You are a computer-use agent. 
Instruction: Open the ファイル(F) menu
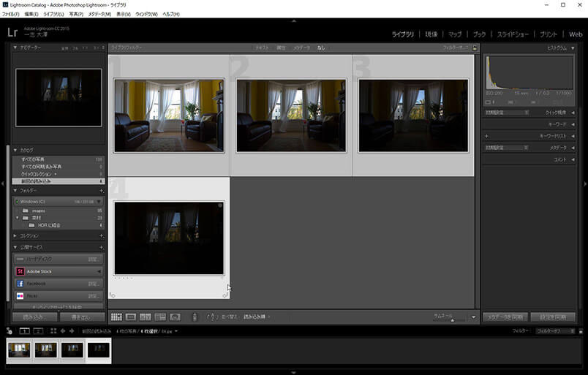(10, 14)
